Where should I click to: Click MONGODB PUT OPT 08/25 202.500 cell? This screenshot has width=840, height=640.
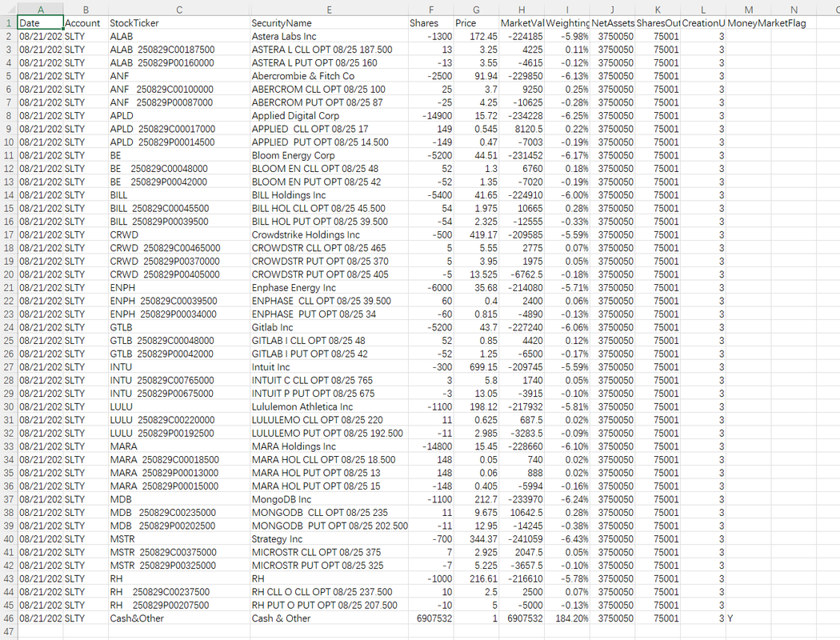point(329,526)
